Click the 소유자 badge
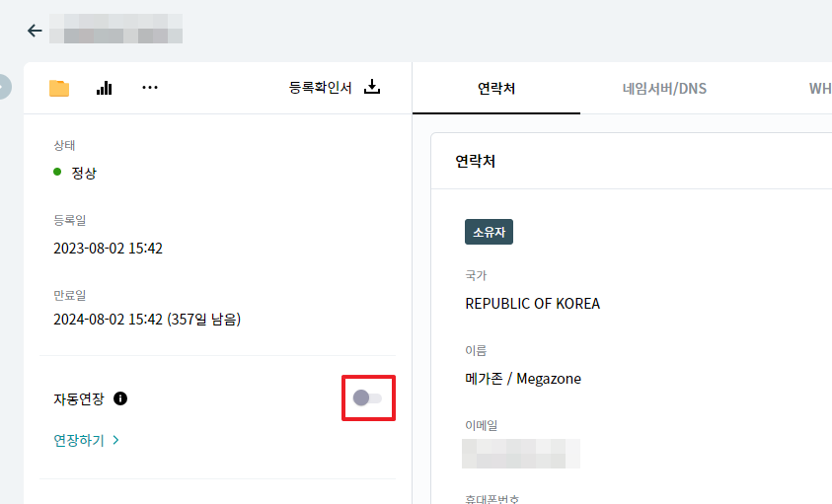832x504 pixels. tap(489, 232)
